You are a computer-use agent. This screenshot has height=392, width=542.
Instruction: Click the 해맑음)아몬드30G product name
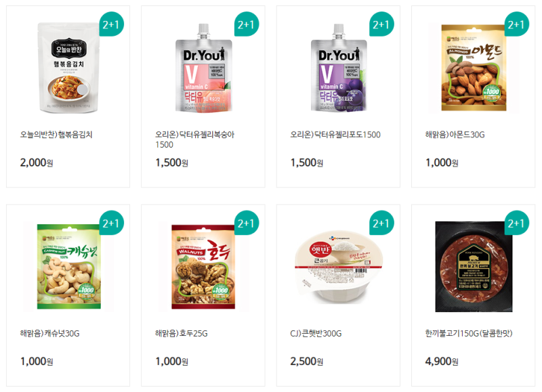[x=455, y=134]
